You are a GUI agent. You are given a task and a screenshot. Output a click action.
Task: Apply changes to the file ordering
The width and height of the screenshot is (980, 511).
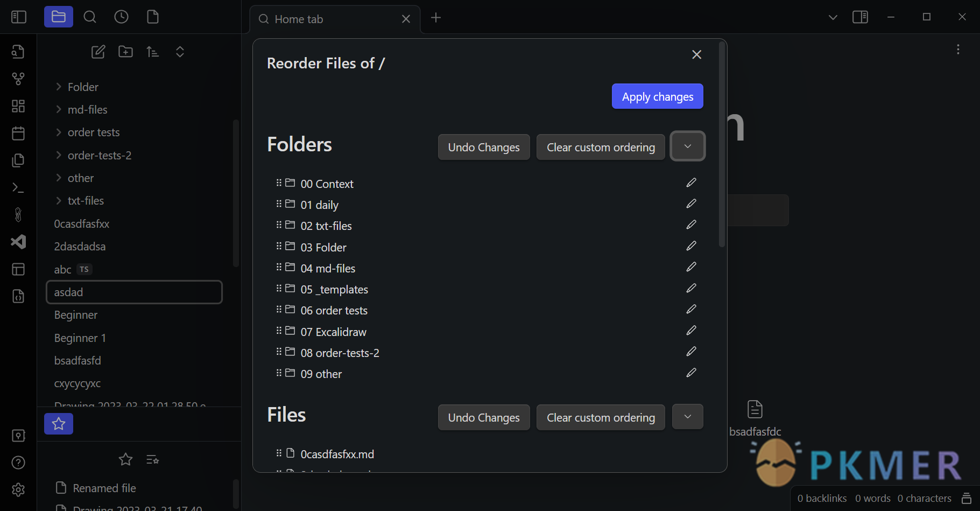point(657,96)
